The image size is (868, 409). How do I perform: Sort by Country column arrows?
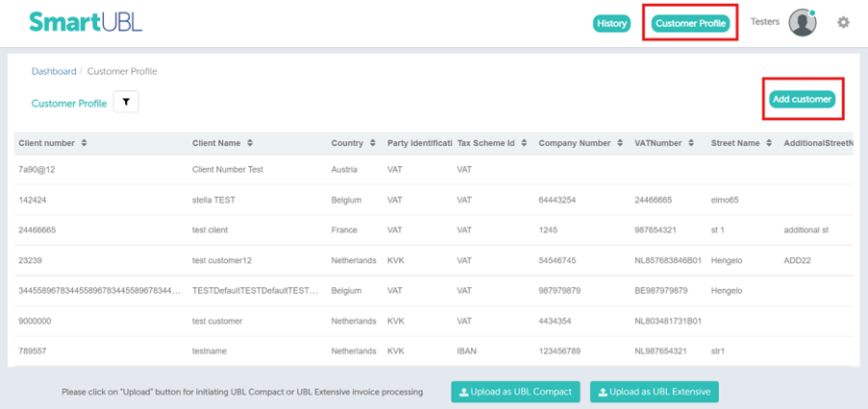coord(372,143)
